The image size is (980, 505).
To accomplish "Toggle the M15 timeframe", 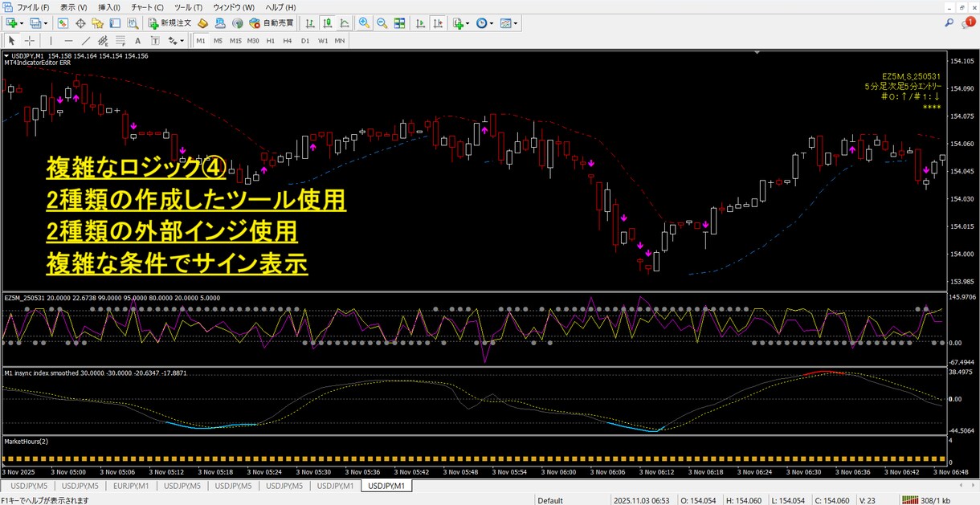I will coord(235,40).
